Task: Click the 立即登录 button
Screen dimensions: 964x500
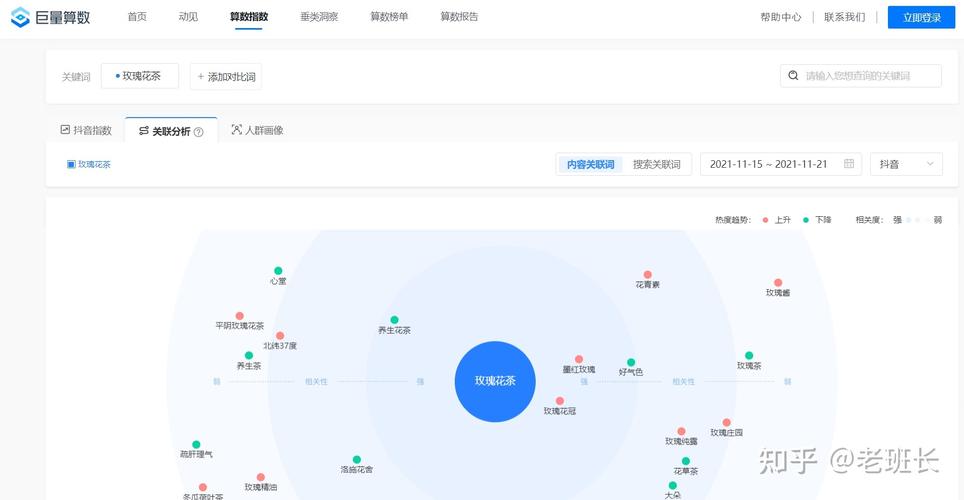Action: coord(922,17)
